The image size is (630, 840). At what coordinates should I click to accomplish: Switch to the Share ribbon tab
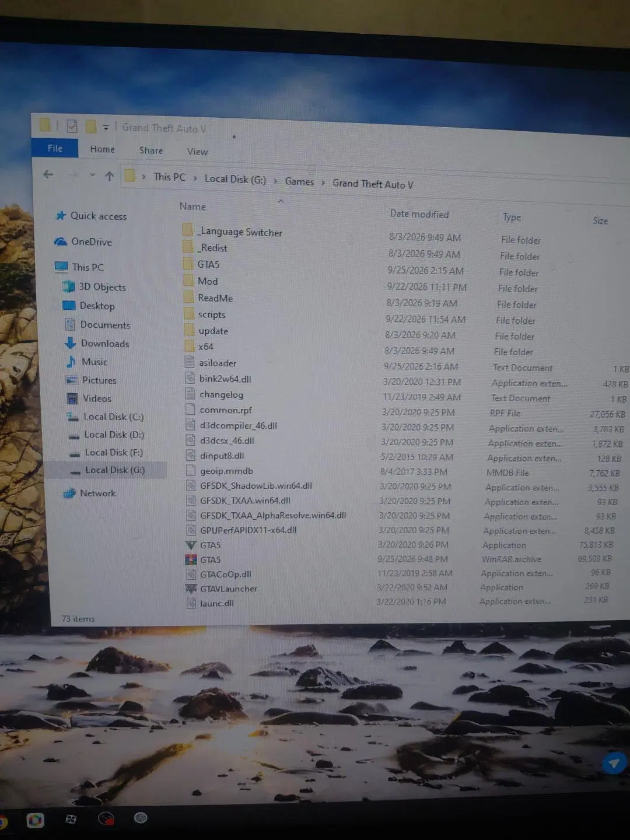pyautogui.click(x=151, y=150)
